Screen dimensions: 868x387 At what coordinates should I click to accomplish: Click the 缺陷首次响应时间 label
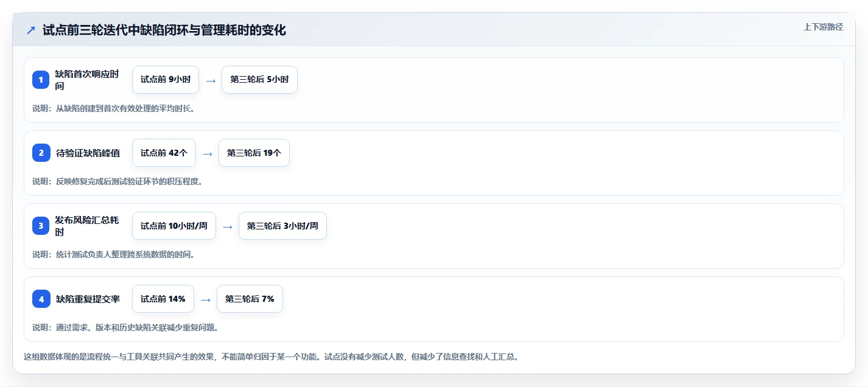point(87,80)
